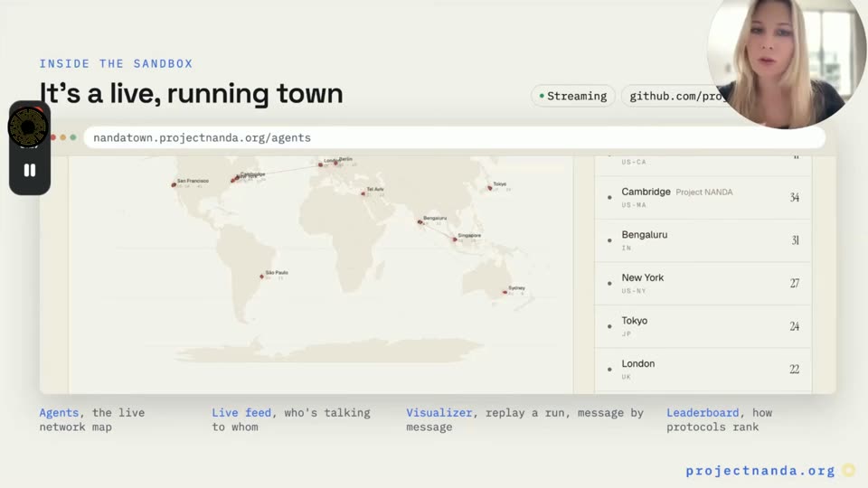Click the INSIDE THE SANDBOX heading text
The height and width of the screenshot is (488, 868).
tap(116, 63)
